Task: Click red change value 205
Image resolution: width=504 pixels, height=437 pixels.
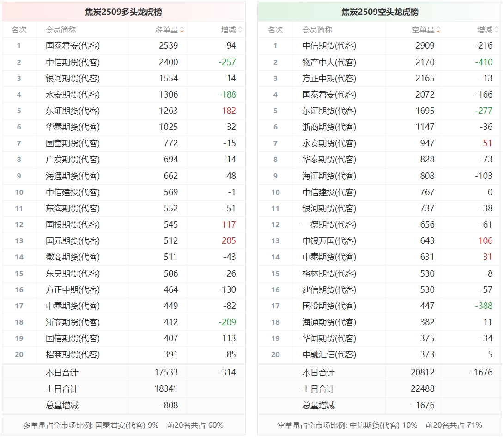Action: [229, 241]
